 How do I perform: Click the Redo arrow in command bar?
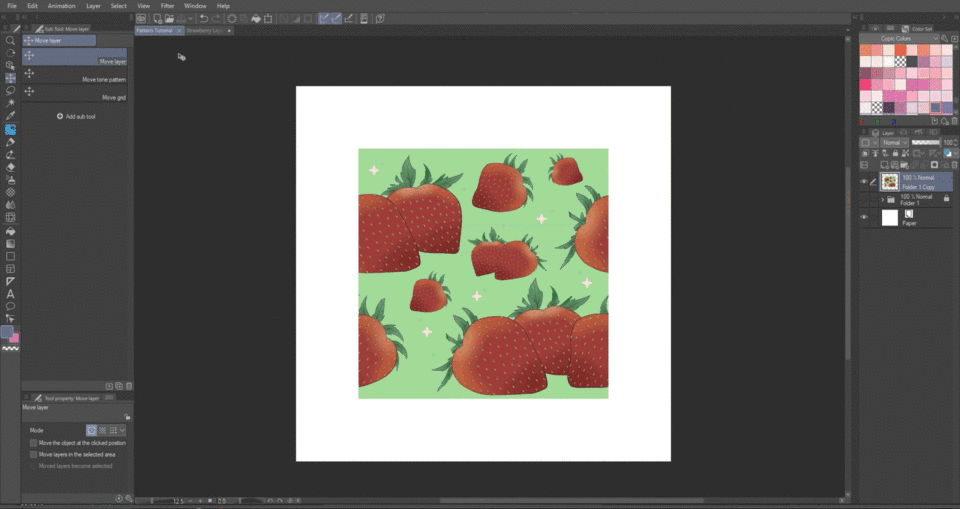coord(216,18)
